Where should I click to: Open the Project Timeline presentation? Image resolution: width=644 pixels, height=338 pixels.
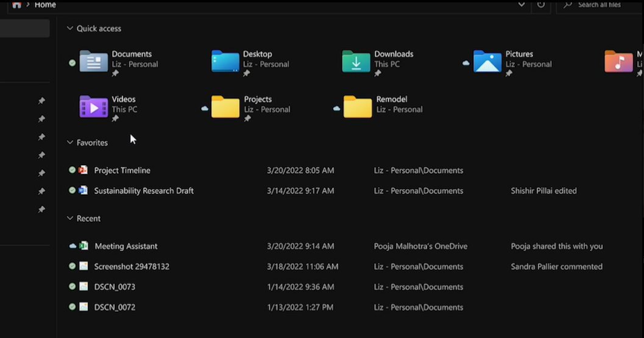tap(122, 171)
